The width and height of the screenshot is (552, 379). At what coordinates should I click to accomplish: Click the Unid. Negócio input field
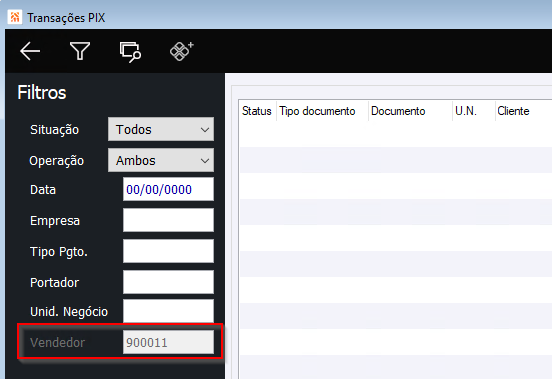(168, 311)
